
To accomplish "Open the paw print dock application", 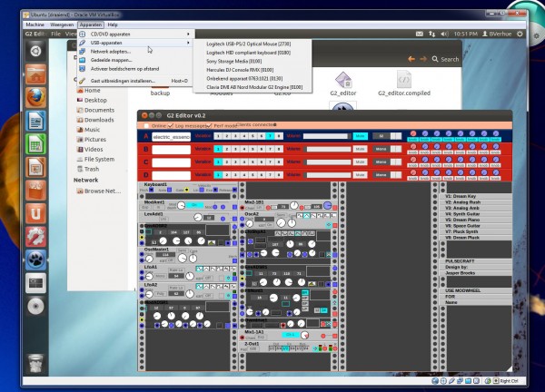I will (35, 260).
